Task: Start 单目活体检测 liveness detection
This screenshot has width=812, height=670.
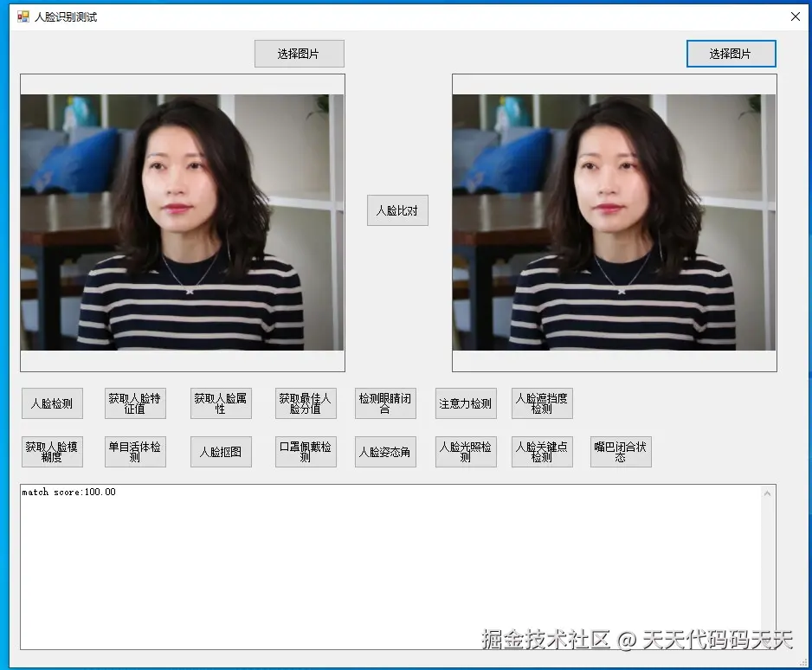Action: point(135,451)
